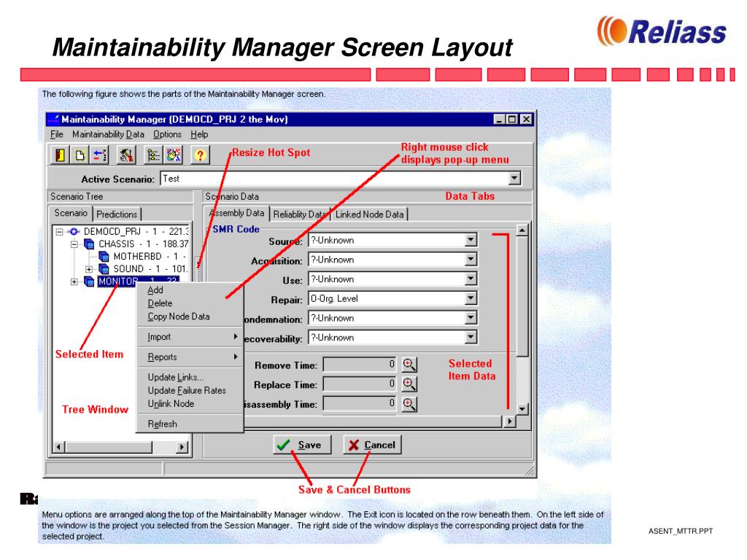The width and height of the screenshot is (747, 560).
Task: Click the pointing hand chart toolbar icon
Action: coord(173,155)
